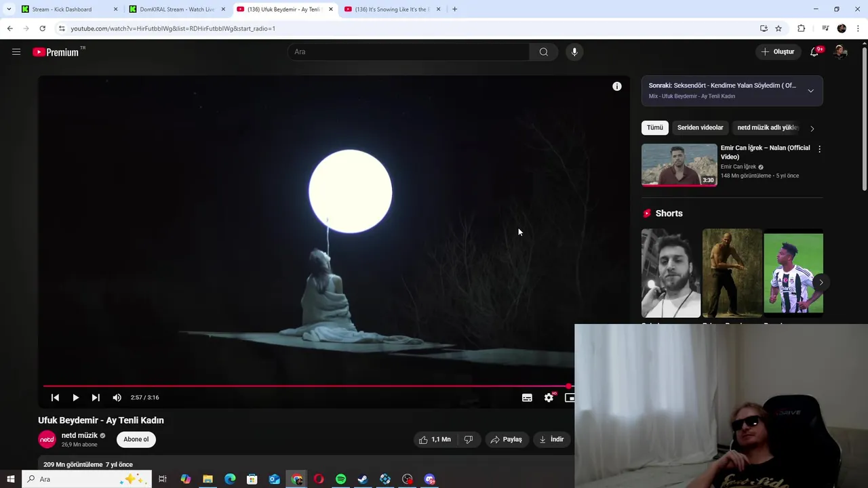Open YouTube account avatar menu
This screenshot has width=868, height=488.
pos(840,52)
